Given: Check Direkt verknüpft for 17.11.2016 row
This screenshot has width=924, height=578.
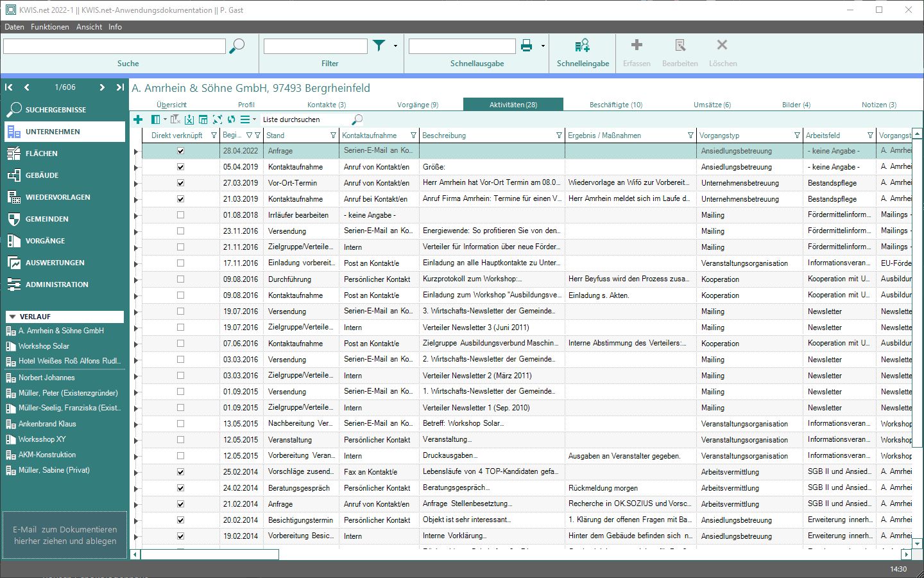Looking at the screenshot, I should (x=180, y=263).
